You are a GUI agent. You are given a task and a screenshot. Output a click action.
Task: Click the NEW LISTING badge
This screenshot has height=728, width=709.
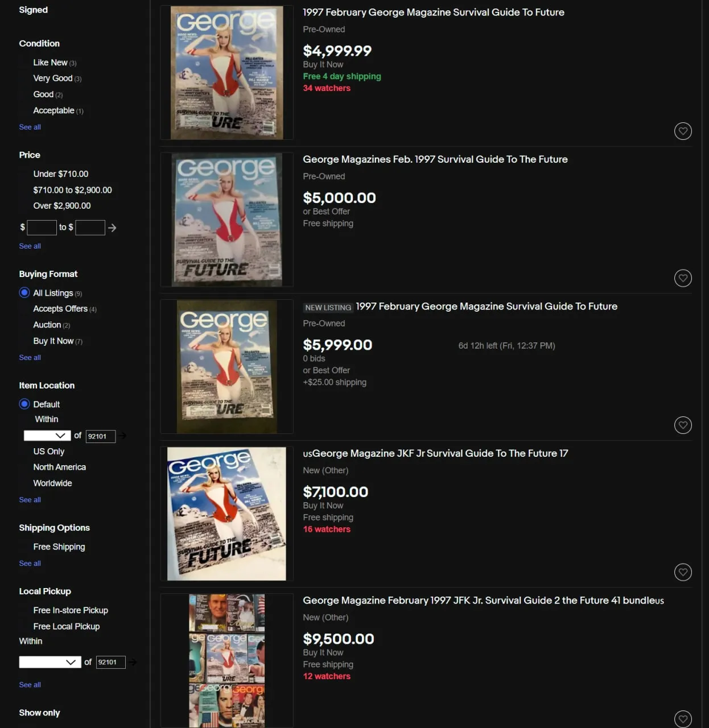click(x=328, y=308)
